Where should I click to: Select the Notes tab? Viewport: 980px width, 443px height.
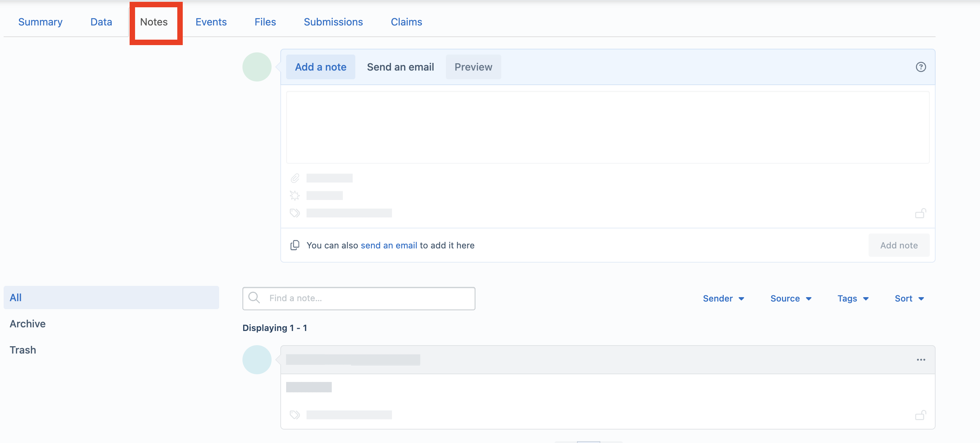(x=154, y=22)
